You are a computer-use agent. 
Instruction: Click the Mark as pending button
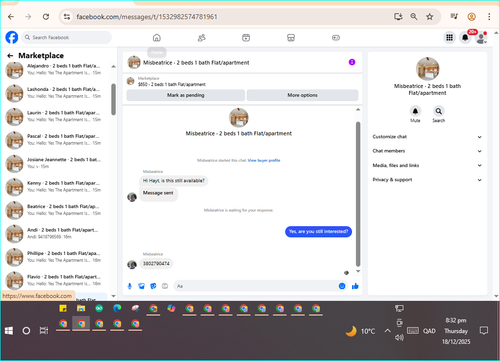(x=186, y=95)
